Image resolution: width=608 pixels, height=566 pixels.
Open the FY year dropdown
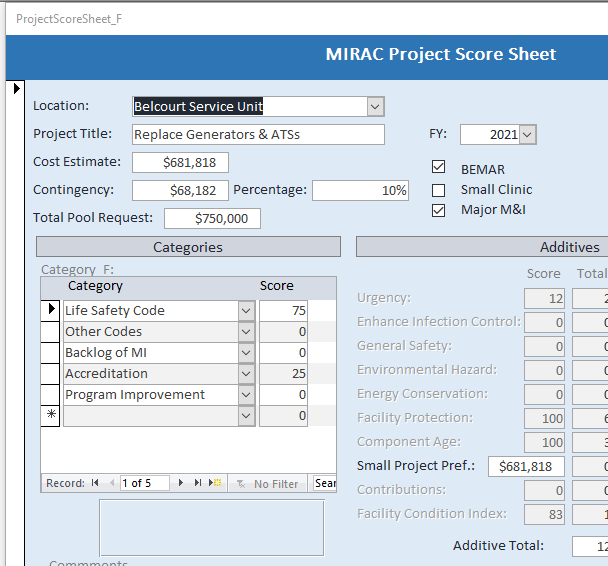pos(527,135)
